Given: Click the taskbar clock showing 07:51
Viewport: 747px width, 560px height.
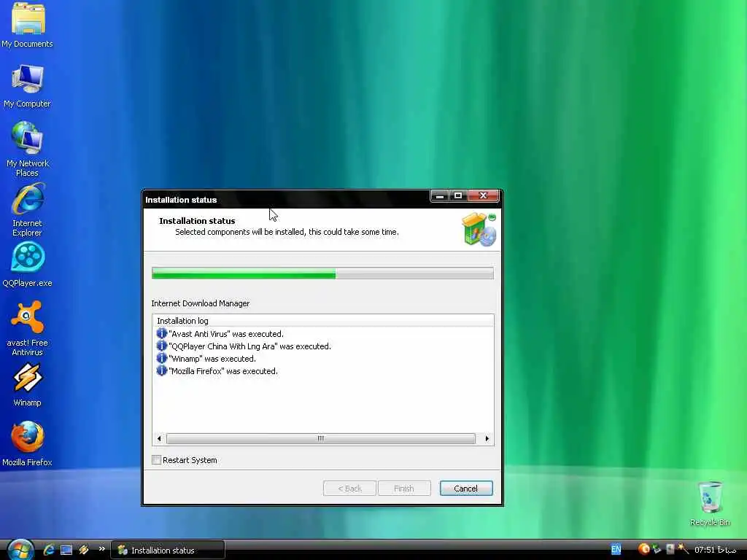Looking at the screenshot, I should (715, 550).
